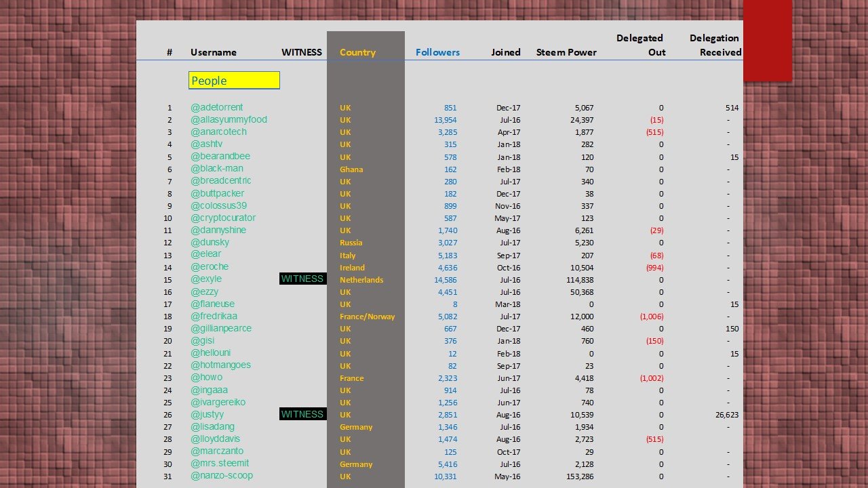
Task: Click the yellow People heading cell
Action: [234, 81]
